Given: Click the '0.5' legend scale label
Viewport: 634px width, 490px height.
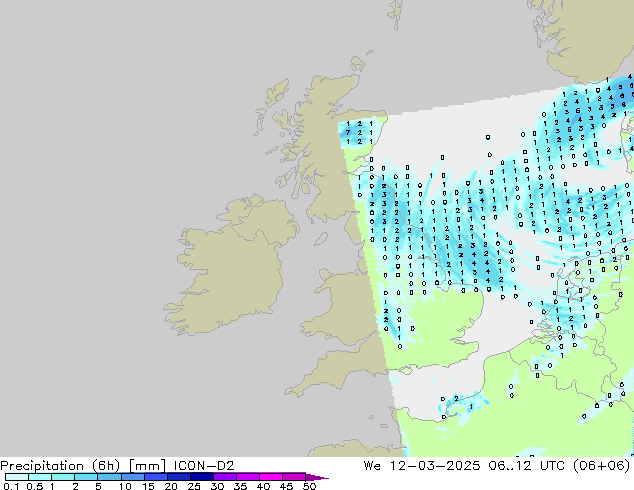Looking at the screenshot, I should click(34, 486).
